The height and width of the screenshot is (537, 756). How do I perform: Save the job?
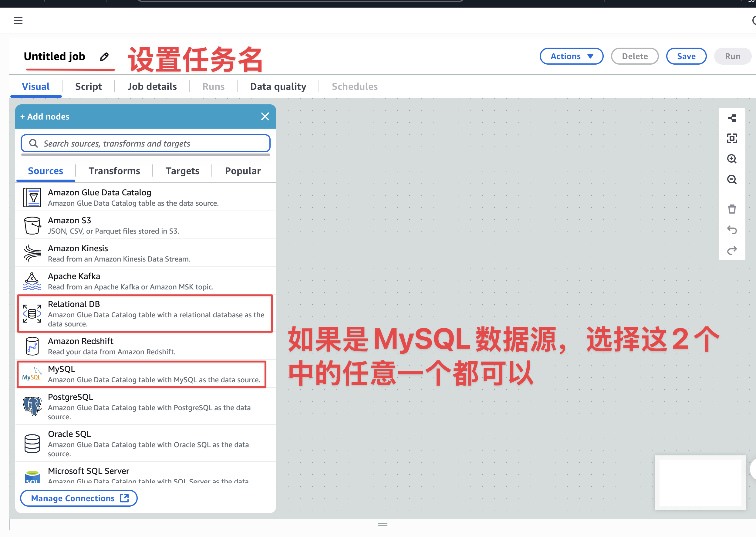pyautogui.click(x=686, y=56)
